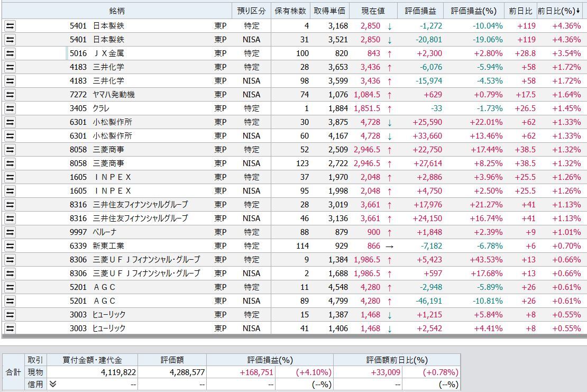Click the +33,660 valuation gain
The image size is (587, 392).
(x=427, y=136)
